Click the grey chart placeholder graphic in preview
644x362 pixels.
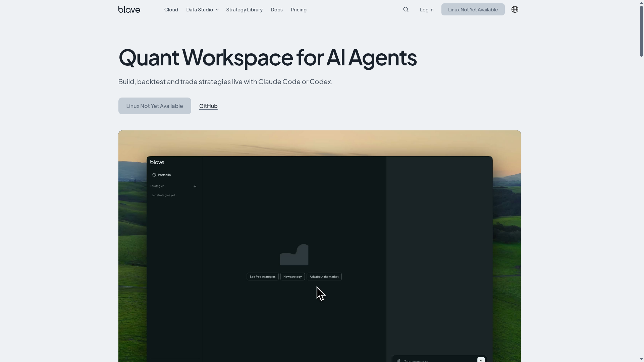294,254
